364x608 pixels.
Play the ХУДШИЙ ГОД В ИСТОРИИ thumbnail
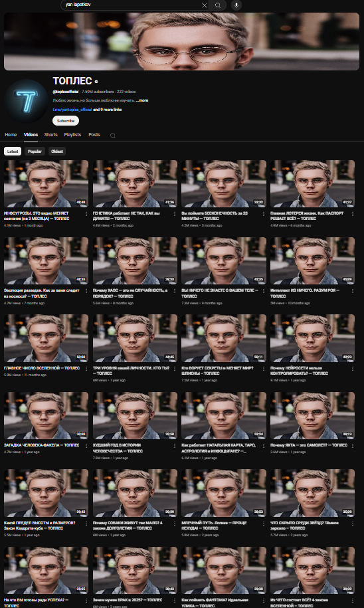[135, 415]
